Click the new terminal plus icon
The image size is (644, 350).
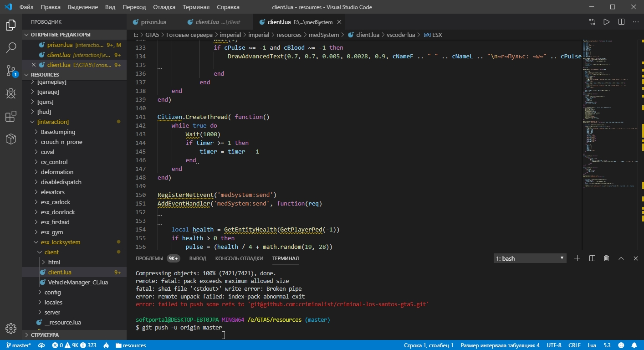pyautogui.click(x=577, y=258)
